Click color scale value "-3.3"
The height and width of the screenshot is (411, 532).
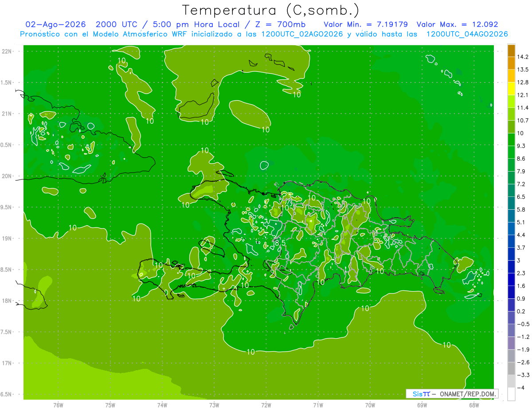click(523, 375)
